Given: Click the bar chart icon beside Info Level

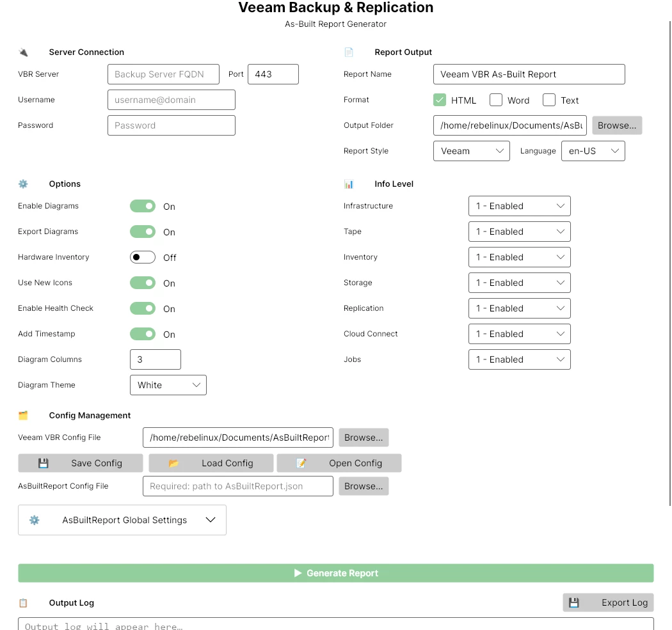Looking at the screenshot, I should tap(349, 184).
